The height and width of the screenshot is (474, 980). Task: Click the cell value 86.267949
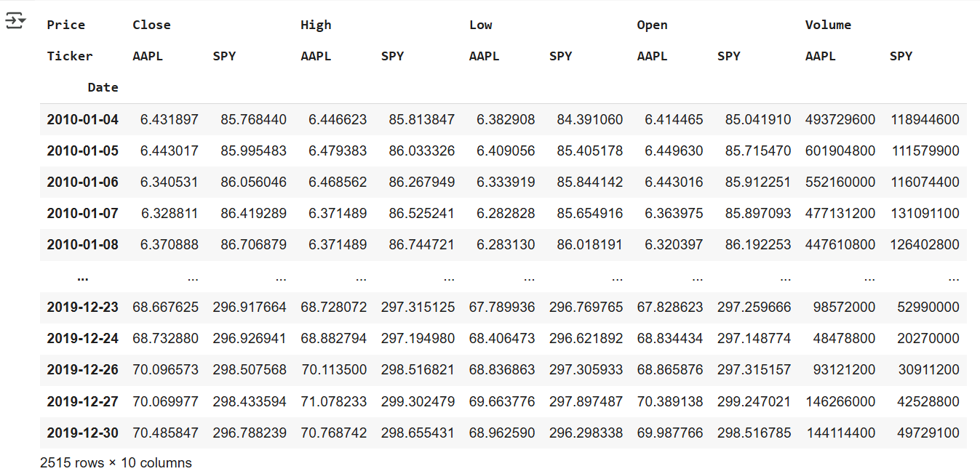(422, 182)
